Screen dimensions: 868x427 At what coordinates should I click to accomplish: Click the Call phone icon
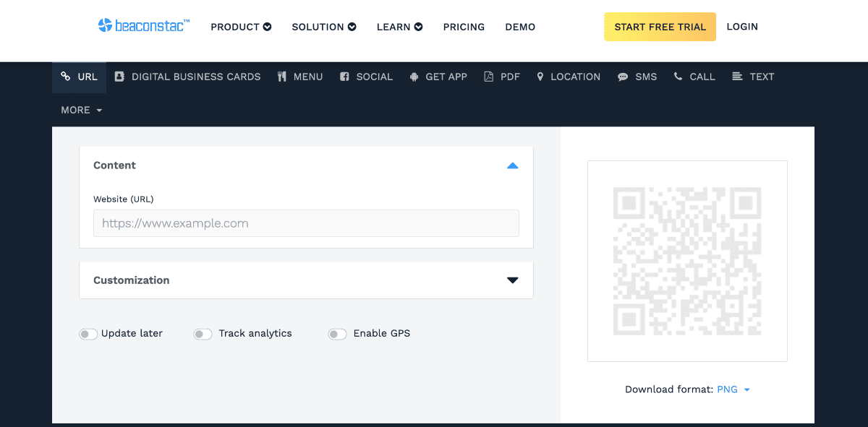click(x=678, y=77)
